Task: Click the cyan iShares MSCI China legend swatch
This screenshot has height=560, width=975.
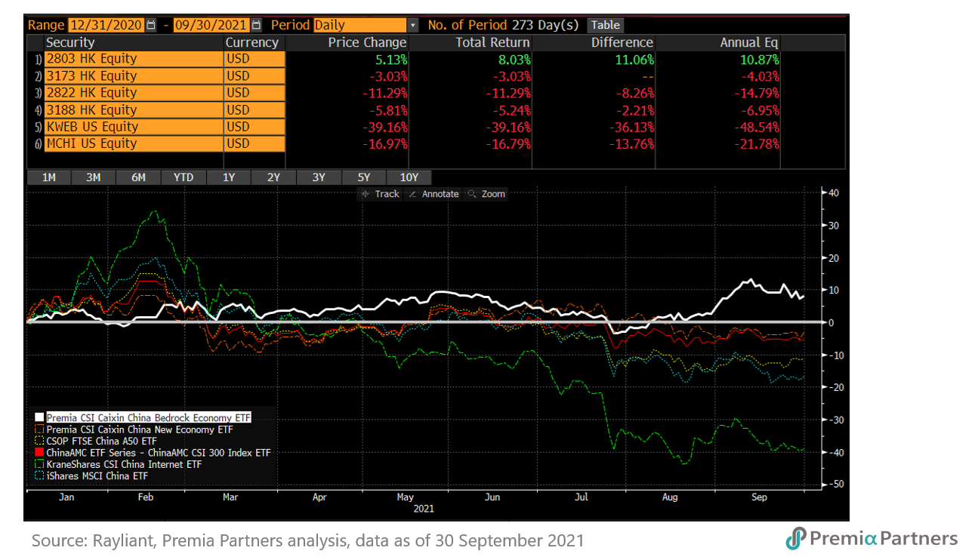Action: [39, 476]
